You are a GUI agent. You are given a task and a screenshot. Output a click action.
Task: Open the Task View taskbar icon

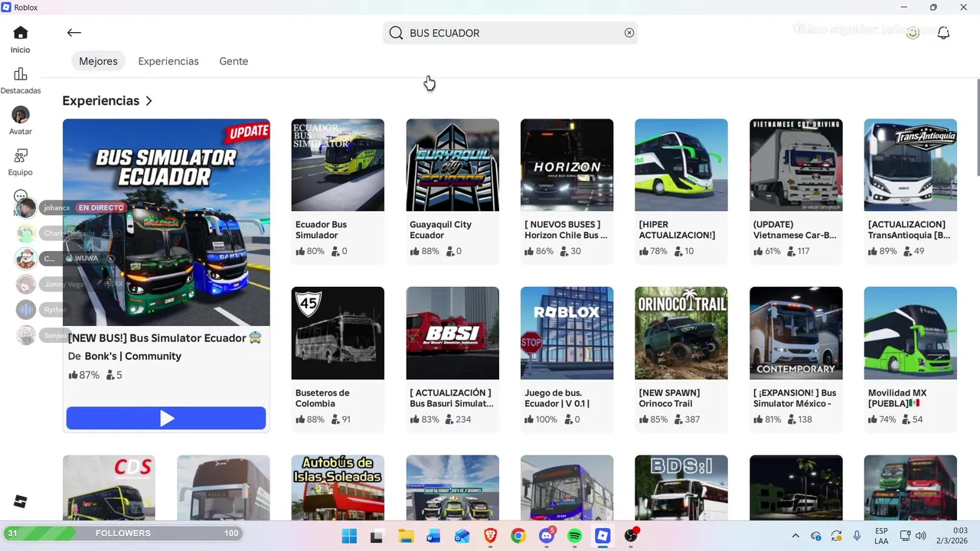[377, 536]
